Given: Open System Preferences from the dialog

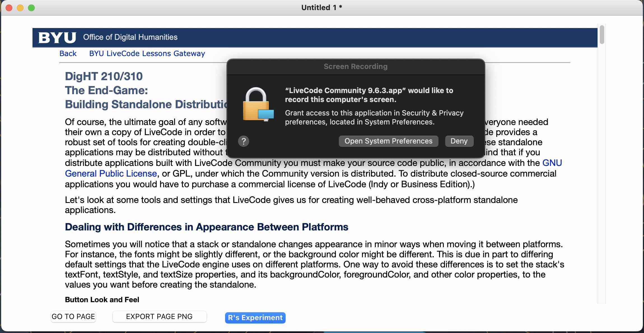Looking at the screenshot, I should (388, 141).
